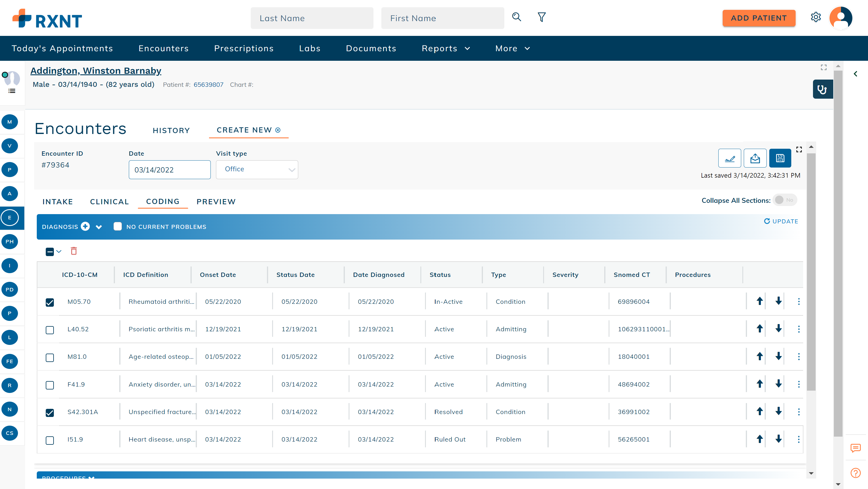868x489 pixels.
Task: Open the Labs menu item
Action: click(310, 48)
